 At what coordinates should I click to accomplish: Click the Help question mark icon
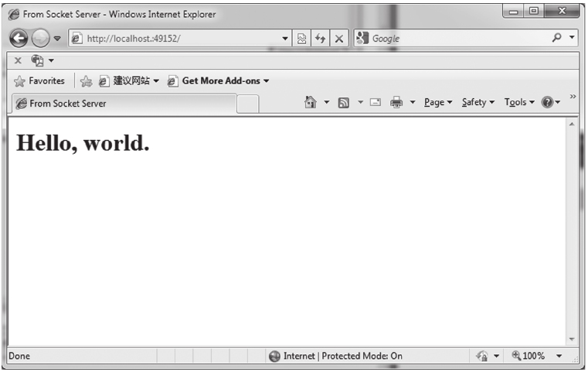(548, 102)
